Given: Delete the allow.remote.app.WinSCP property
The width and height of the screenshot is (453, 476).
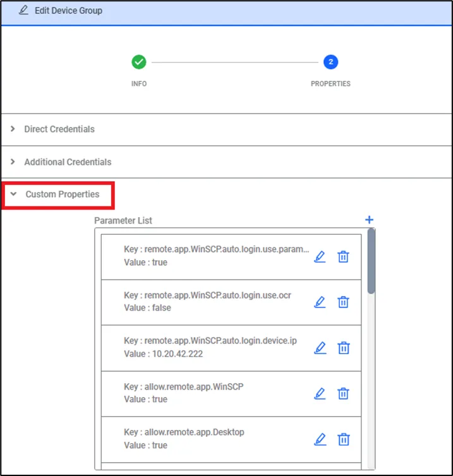Looking at the screenshot, I should click(x=343, y=394).
